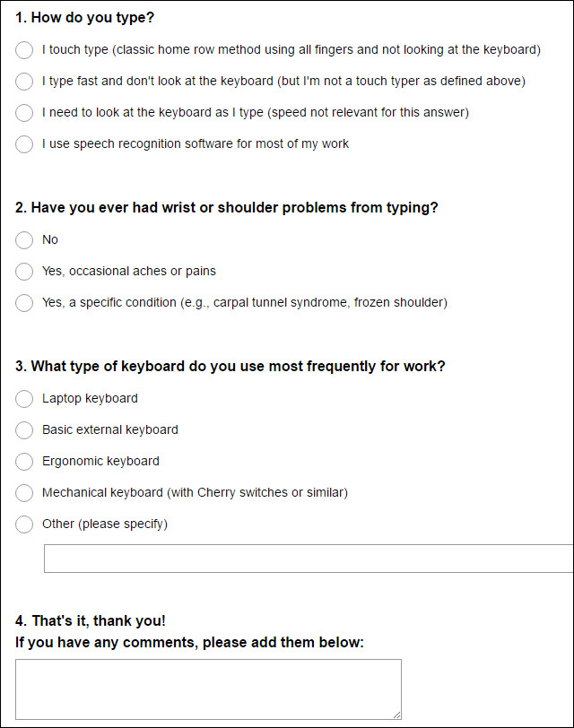Pick 'Mechanical keyboard (with Cherry switches or similar)'
Screen dimensions: 574x728
pyautogui.click(x=24, y=493)
